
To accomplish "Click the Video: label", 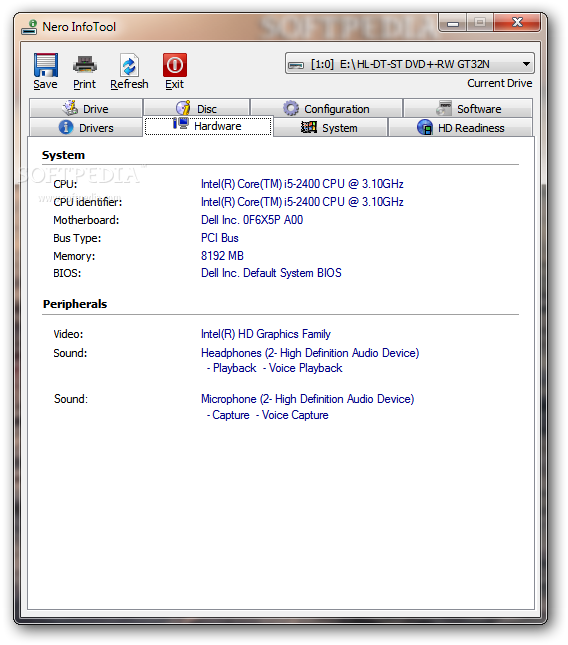I will point(68,334).
